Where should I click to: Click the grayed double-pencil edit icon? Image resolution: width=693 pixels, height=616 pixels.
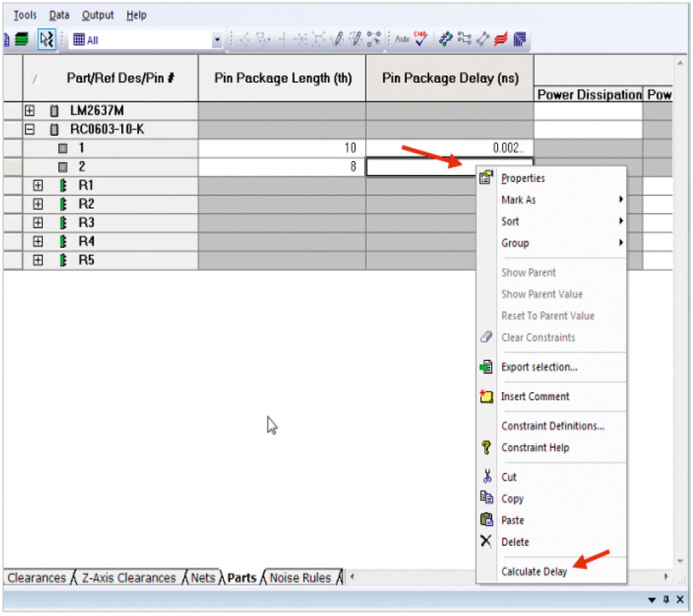pyautogui.click(x=355, y=39)
